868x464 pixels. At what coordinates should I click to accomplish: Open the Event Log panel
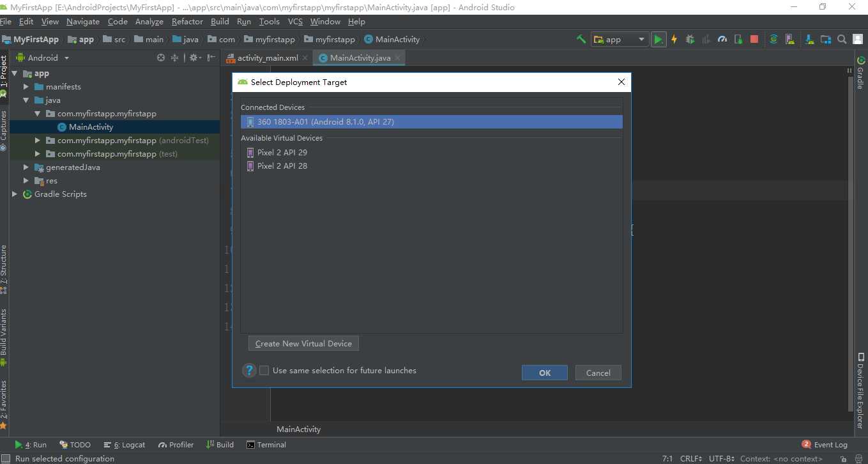click(825, 444)
